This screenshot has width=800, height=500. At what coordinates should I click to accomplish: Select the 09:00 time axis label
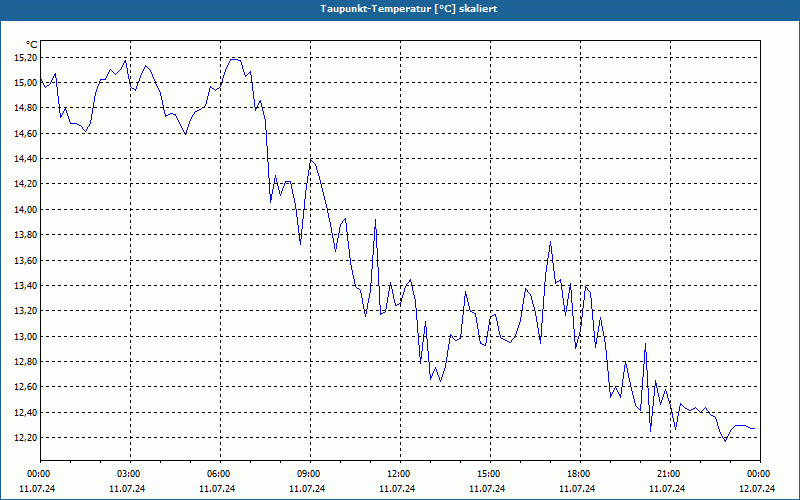(x=310, y=474)
